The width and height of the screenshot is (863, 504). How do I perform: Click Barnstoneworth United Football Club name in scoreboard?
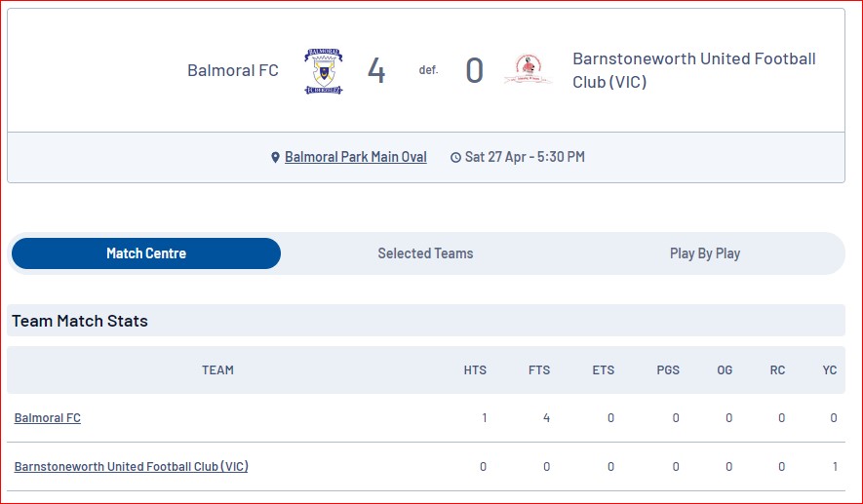click(694, 70)
